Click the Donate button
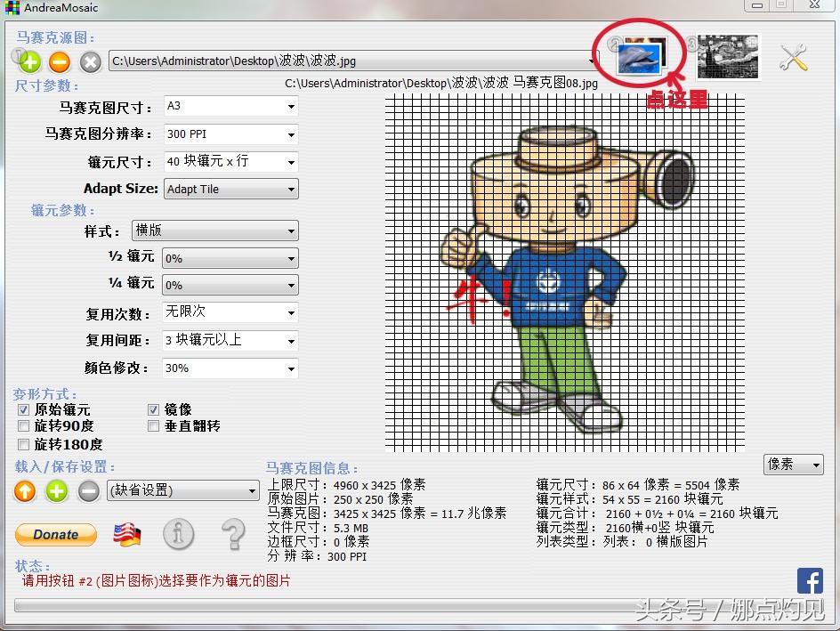This screenshot has width=840, height=631. [x=56, y=534]
